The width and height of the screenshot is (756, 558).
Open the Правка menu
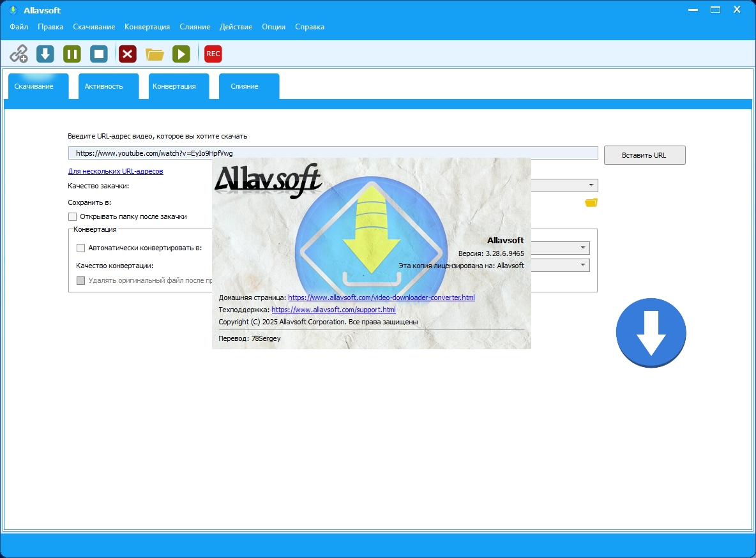(x=50, y=27)
